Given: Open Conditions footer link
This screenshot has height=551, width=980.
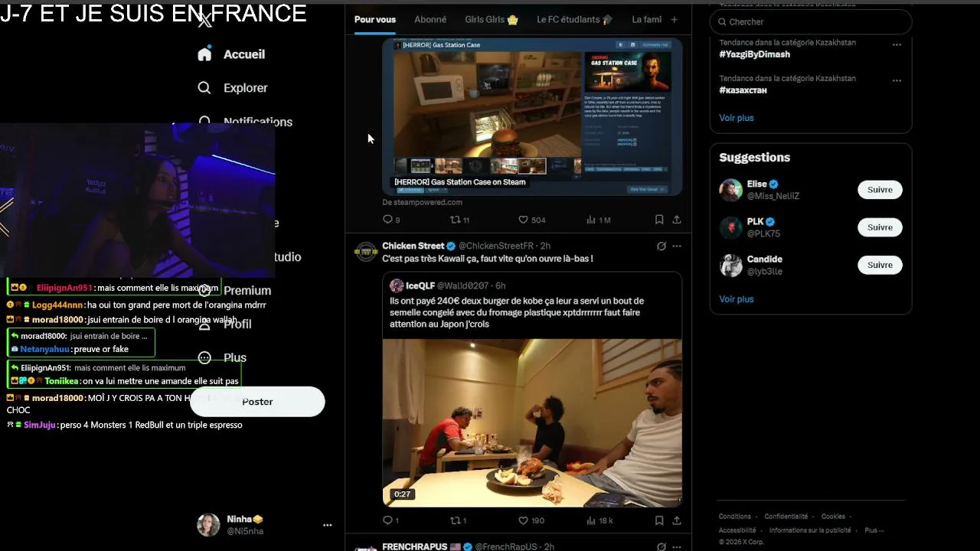Looking at the screenshot, I should [x=735, y=517].
